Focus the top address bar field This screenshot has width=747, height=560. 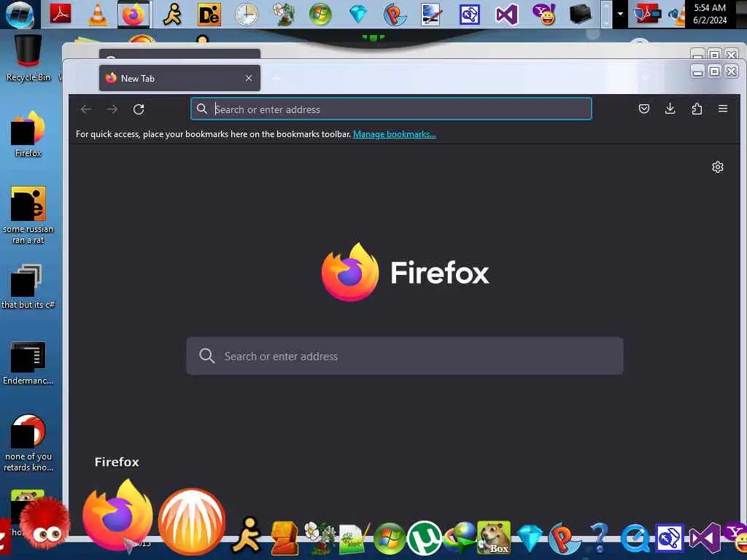coord(391,109)
